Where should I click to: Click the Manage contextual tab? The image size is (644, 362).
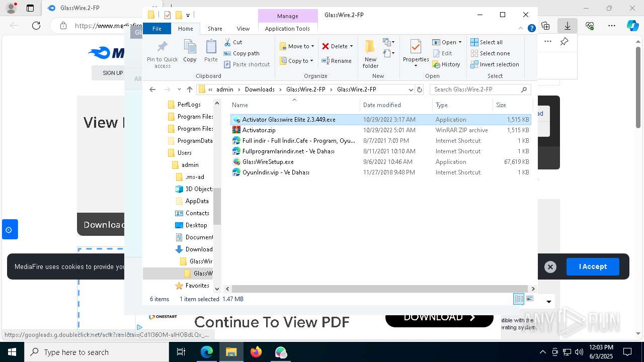tap(288, 16)
